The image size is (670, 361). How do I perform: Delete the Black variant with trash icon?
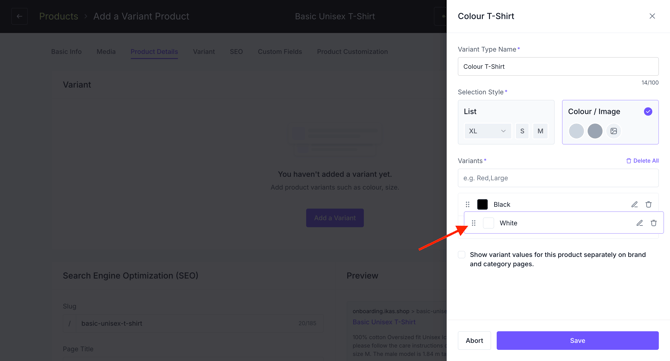click(649, 205)
